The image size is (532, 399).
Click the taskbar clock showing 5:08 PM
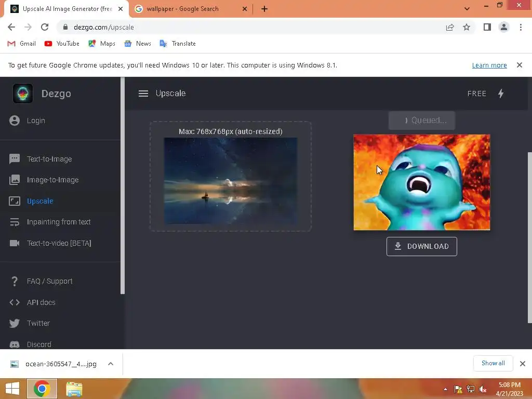(x=509, y=389)
